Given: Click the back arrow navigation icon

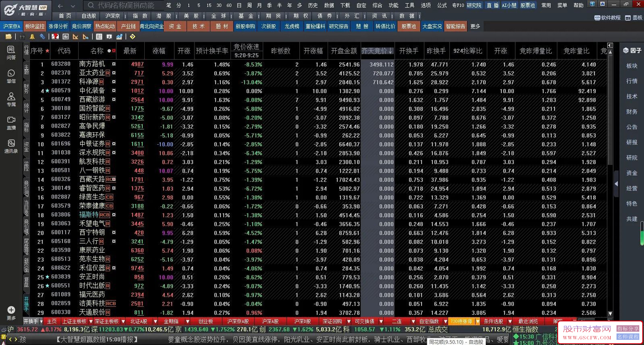Looking at the screenshot, I should [x=61, y=6].
